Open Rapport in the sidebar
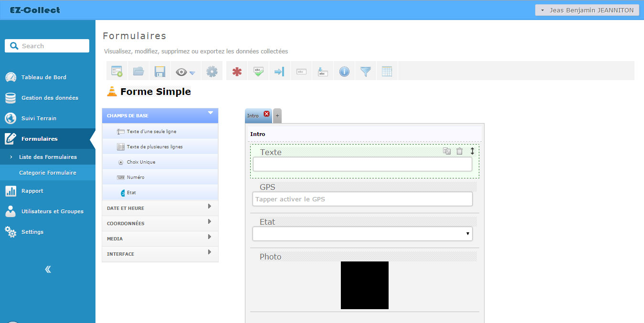Image resolution: width=644 pixels, height=323 pixels. pyautogui.click(x=32, y=191)
